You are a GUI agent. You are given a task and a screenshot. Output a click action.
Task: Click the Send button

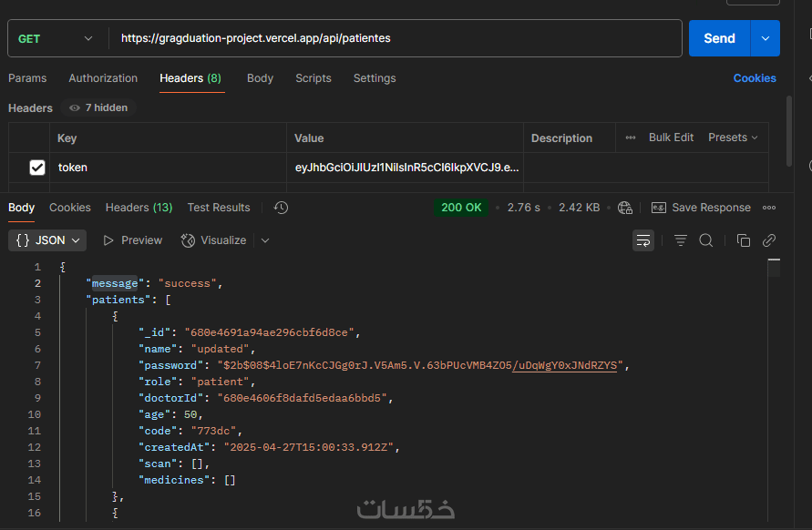click(x=718, y=38)
